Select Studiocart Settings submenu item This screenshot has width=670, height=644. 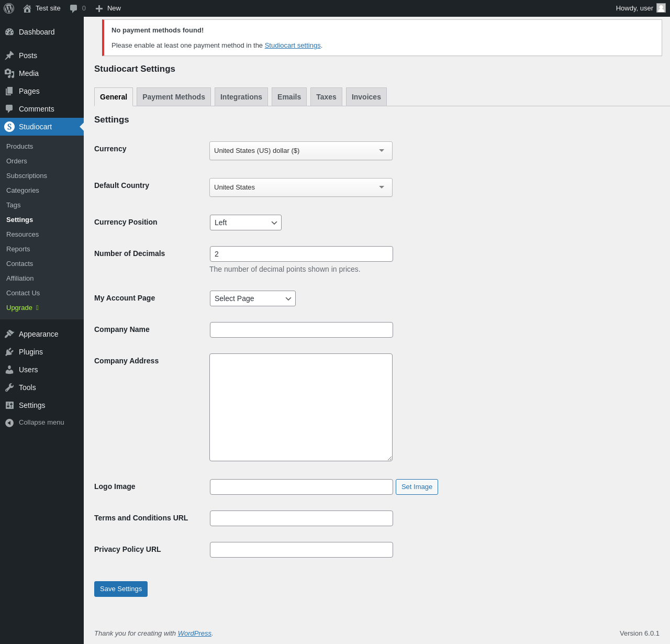(42, 220)
